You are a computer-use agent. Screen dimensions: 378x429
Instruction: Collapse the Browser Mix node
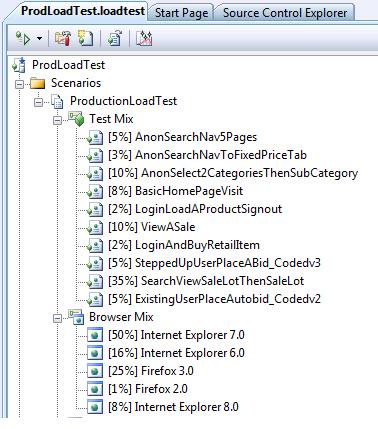pos(58,318)
